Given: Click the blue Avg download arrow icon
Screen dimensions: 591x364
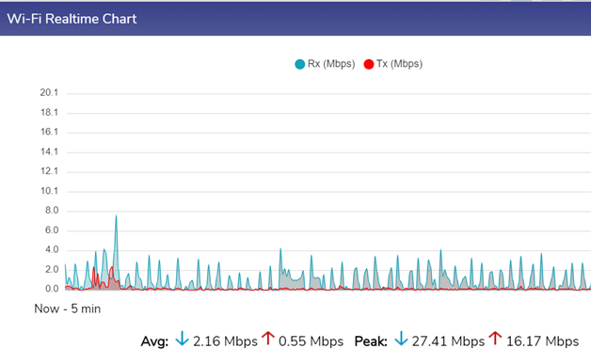Looking at the screenshot, I should 183,339.
